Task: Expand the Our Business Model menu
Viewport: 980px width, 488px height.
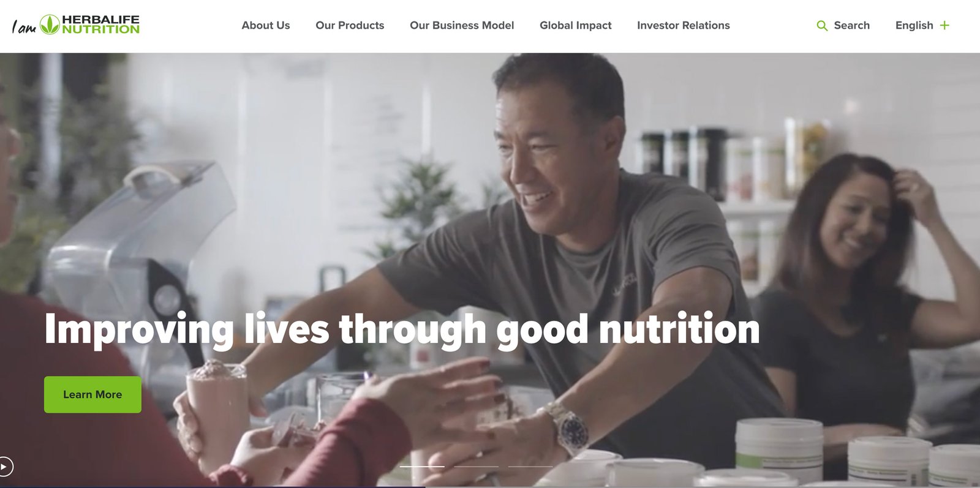Action: (x=462, y=25)
